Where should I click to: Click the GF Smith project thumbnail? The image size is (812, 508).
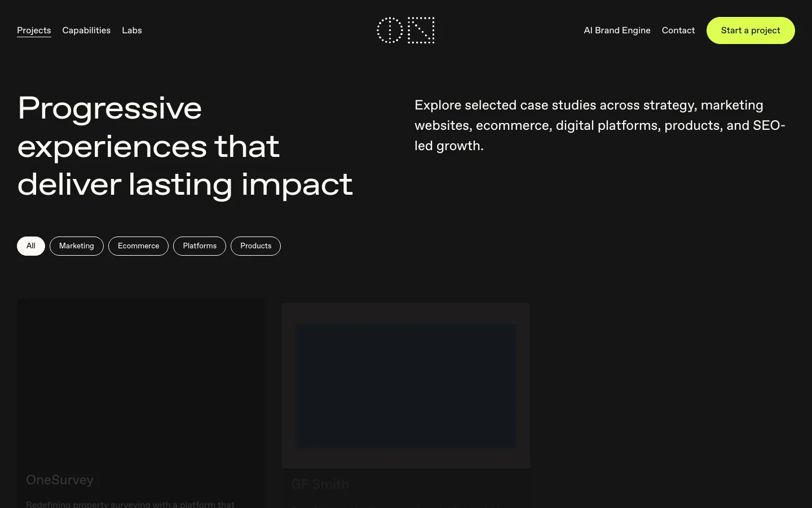pyautogui.click(x=406, y=386)
